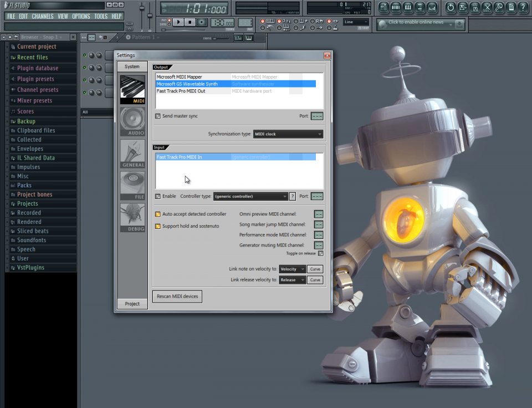The height and width of the screenshot is (408, 532).
Task: Tick the Toggle on release checkbox
Action: 321,253
